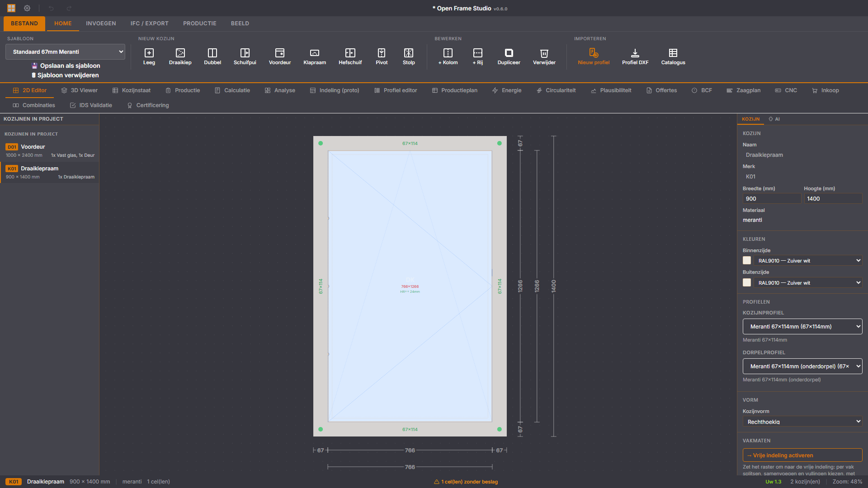Create a Nieuw profiel
The height and width of the screenshot is (488, 868).
click(594, 56)
